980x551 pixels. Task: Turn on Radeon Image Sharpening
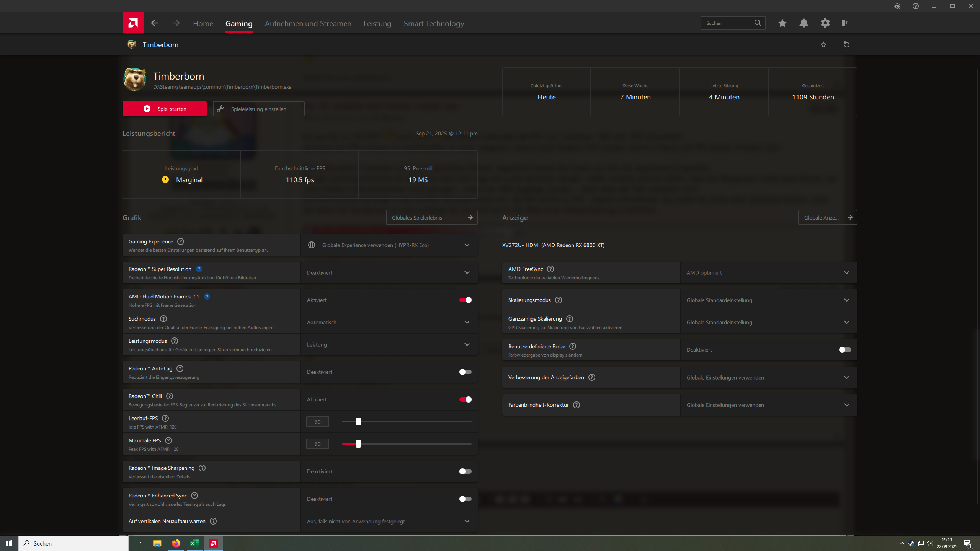tap(465, 471)
